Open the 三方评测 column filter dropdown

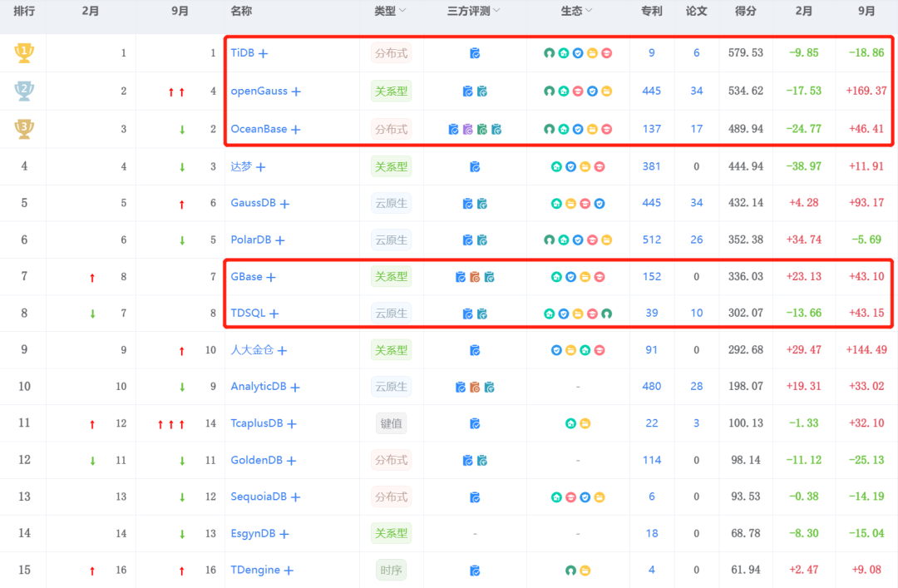coord(496,10)
